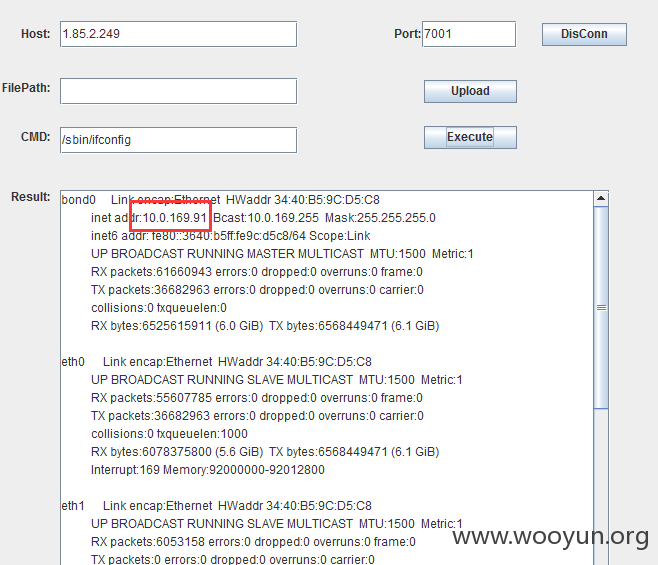Click into the FilePath text box
The height and width of the screenshot is (565, 658).
click(178, 91)
